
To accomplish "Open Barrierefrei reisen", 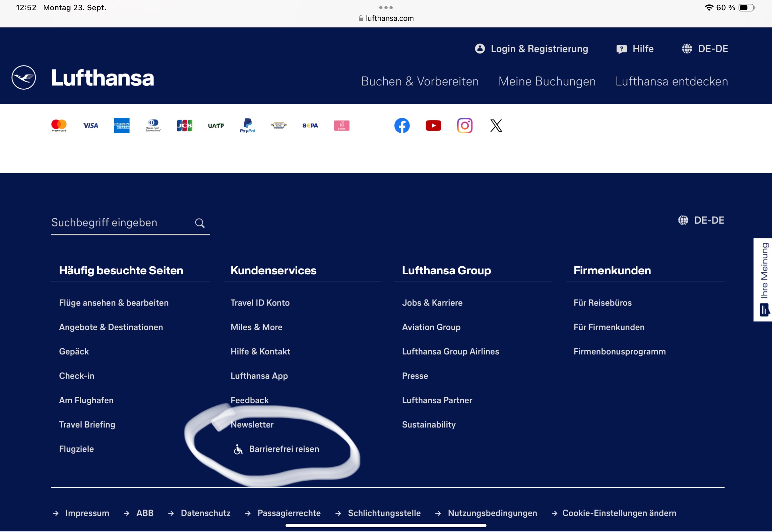I will [284, 449].
